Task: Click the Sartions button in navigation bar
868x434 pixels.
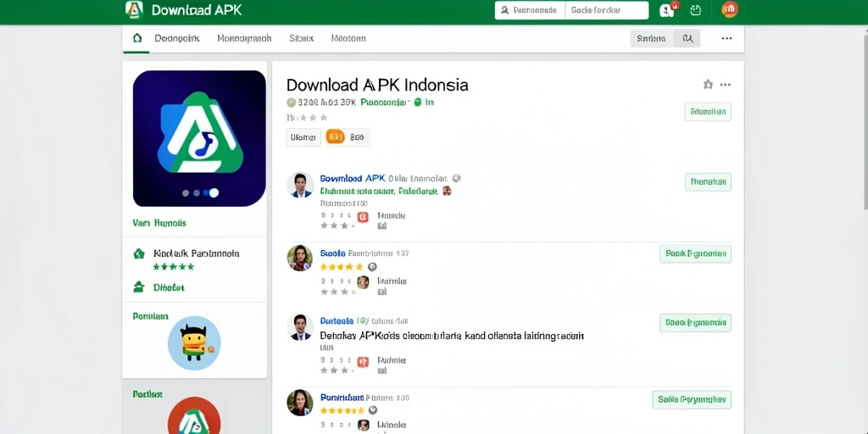Action: [652, 38]
